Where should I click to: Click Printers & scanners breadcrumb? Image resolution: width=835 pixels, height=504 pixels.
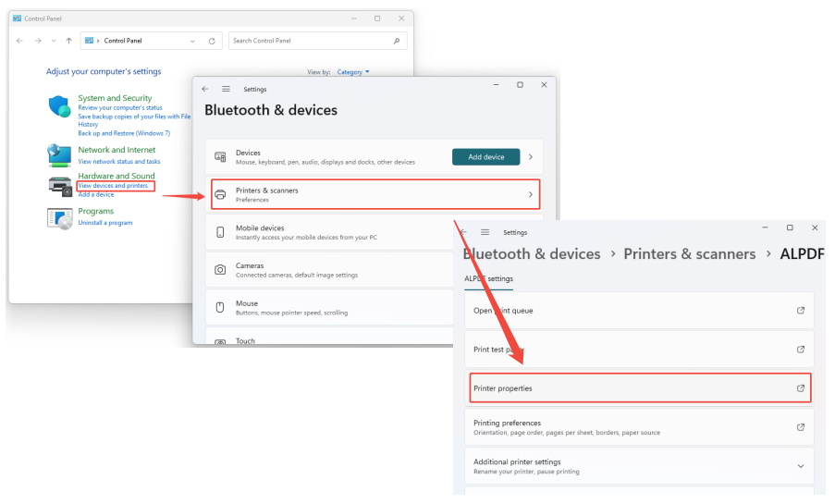coord(689,254)
